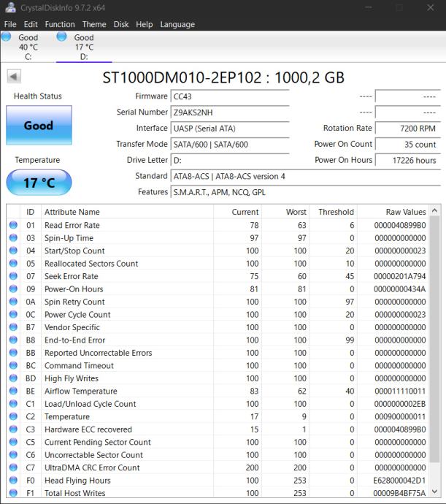
Task: Click the 17 °C temperature indicator
Action: point(39,183)
